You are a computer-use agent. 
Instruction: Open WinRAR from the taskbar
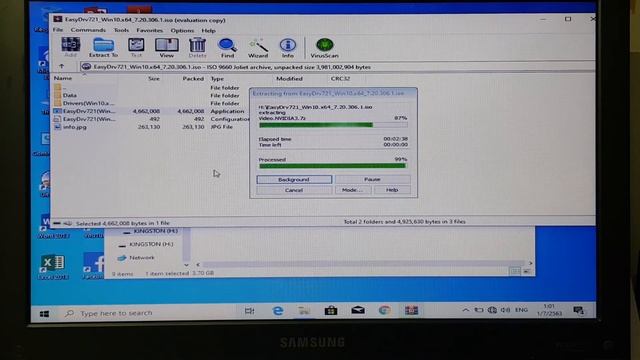[411, 311]
